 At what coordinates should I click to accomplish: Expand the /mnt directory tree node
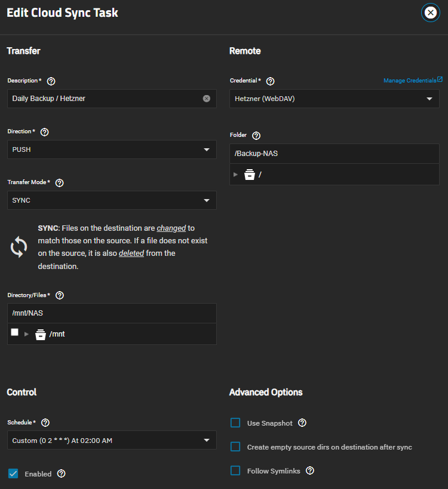click(x=26, y=334)
